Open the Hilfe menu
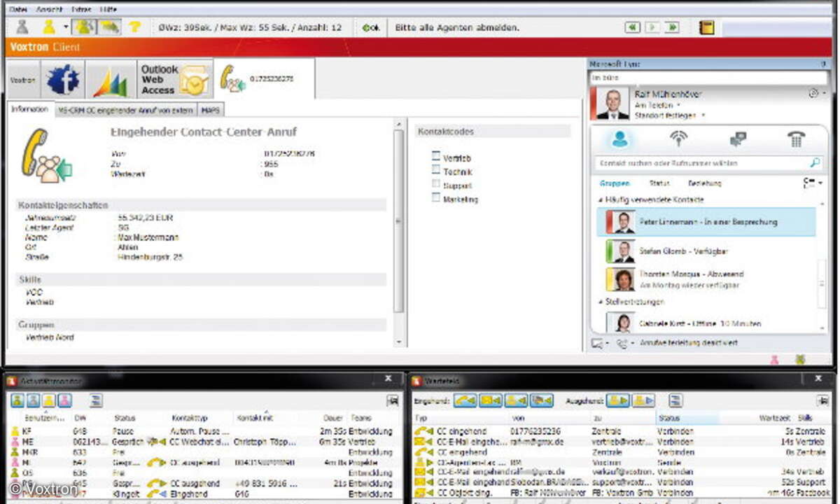 click(x=108, y=9)
